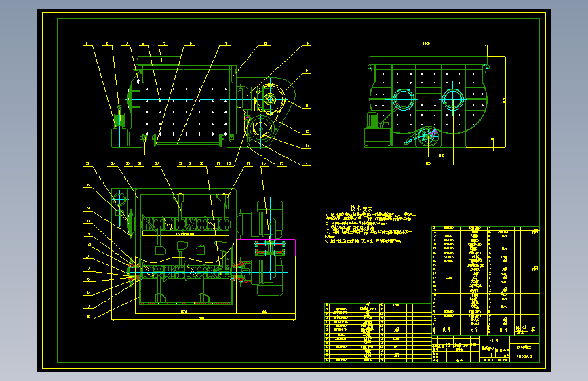
Task: Select part callout number 10
Action: [x=306, y=71]
